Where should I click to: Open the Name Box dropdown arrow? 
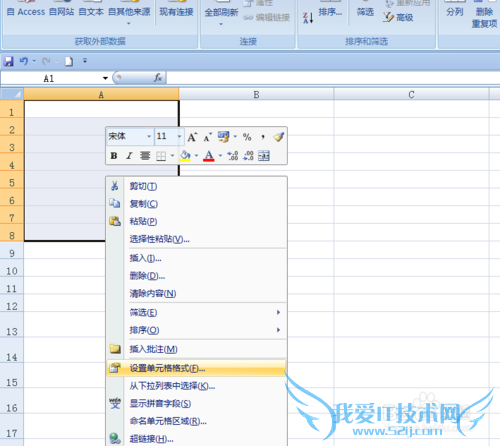pos(105,78)
